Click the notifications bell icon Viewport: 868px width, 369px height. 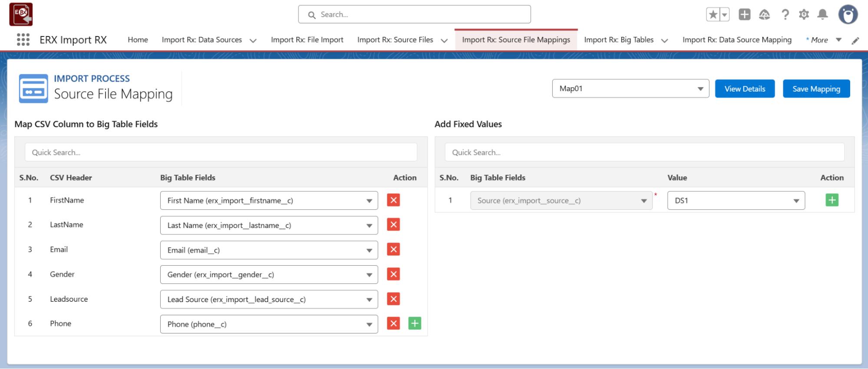(822, 15)
